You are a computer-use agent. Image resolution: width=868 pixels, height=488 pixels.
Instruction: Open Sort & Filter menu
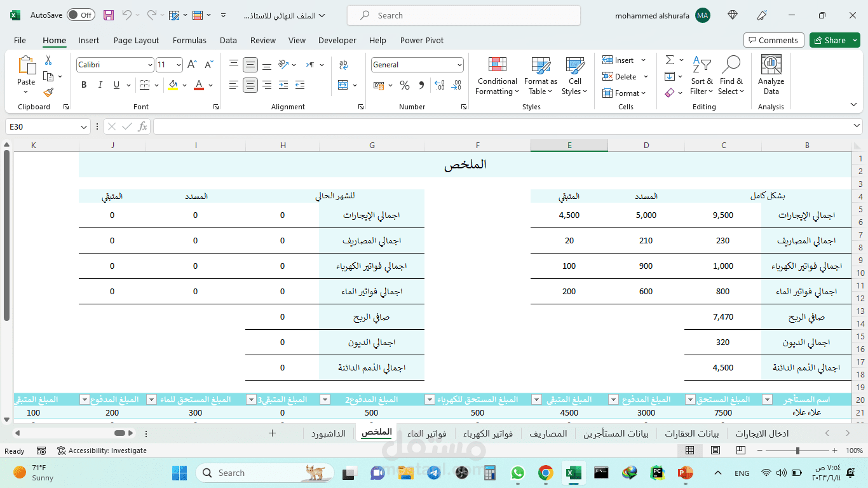tap(702, 76)
